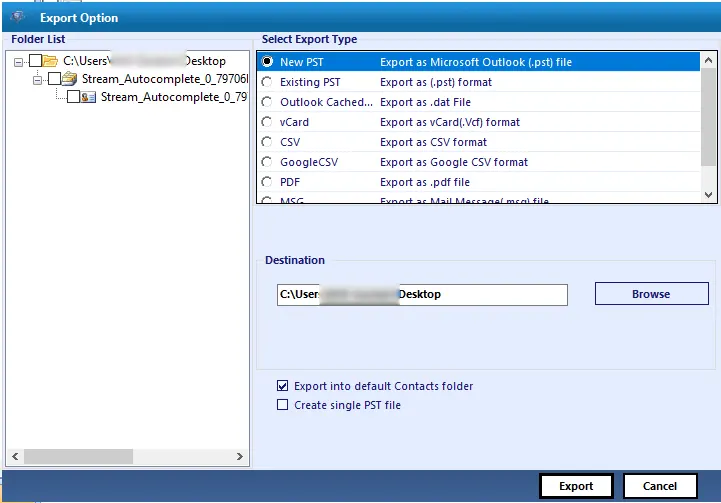The width and height of the screenshot is (721, 503).
Task: Click the text 'Export as .pdf file'
Action: pos(425,182)
